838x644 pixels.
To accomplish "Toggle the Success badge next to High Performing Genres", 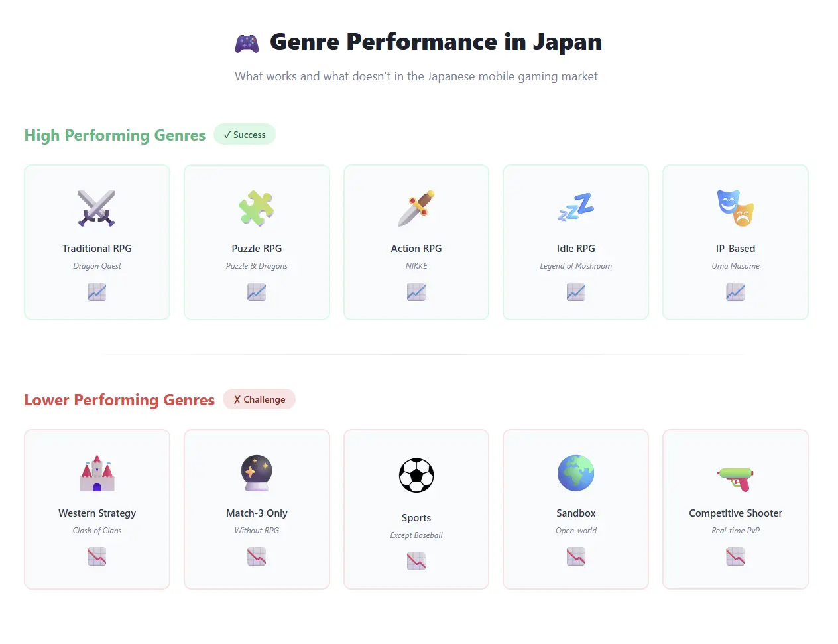I will click(x=244, y=134).
